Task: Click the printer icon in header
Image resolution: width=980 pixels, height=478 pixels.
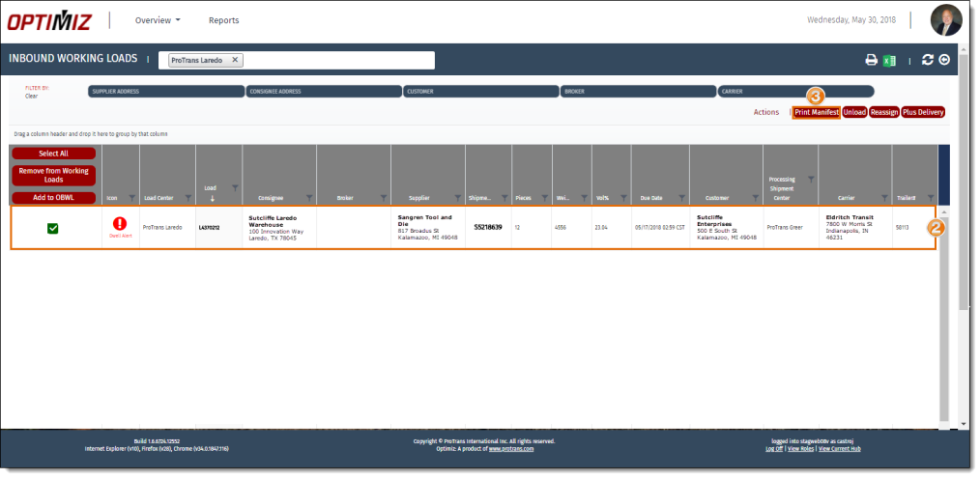Action: (871, 60)
